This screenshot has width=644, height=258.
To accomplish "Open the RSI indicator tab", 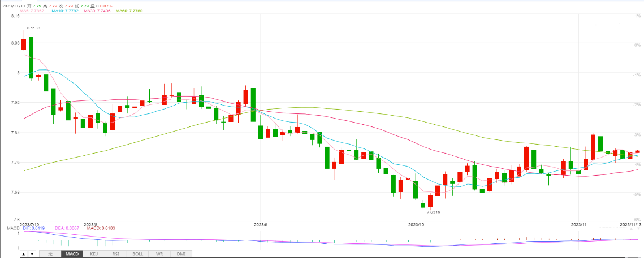I will pos(116,255).
